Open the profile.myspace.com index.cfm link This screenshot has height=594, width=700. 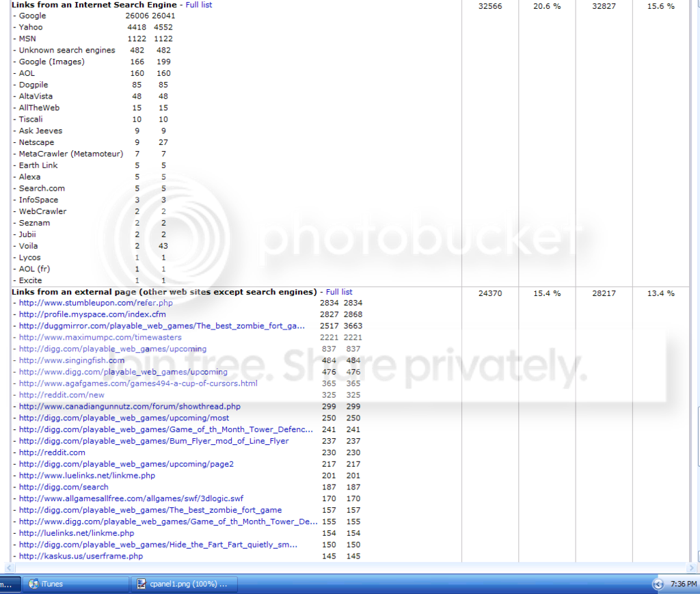92,314
